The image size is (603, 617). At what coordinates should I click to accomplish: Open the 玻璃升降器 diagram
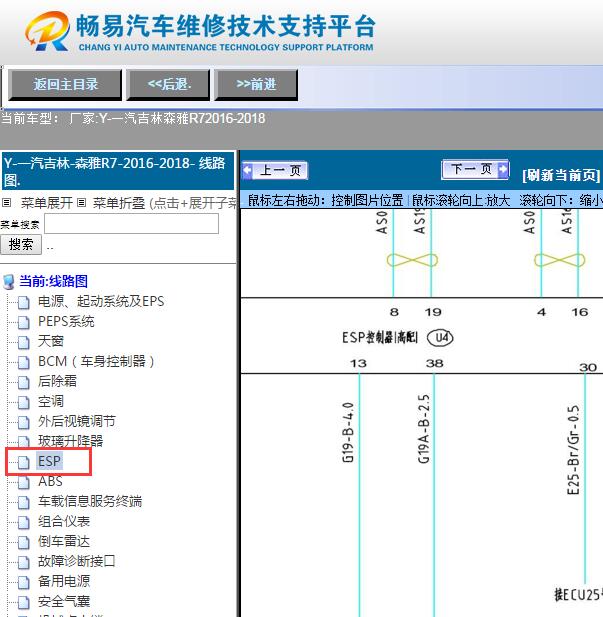point(70,441)
